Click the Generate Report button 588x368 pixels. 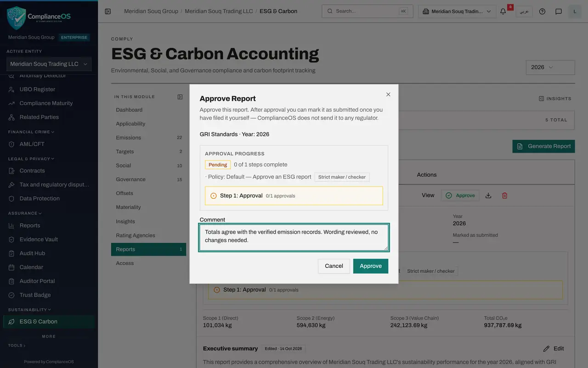[x=543, y=146]
